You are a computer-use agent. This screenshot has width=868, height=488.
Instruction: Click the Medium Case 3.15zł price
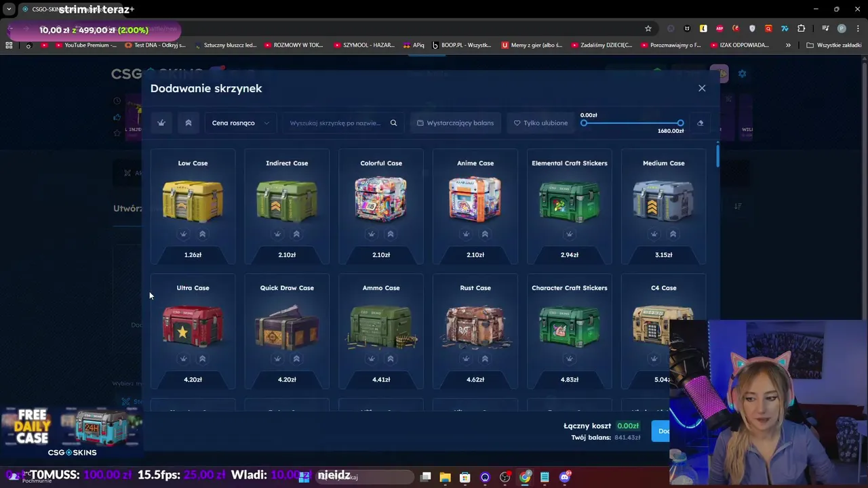tap(664, 255)
